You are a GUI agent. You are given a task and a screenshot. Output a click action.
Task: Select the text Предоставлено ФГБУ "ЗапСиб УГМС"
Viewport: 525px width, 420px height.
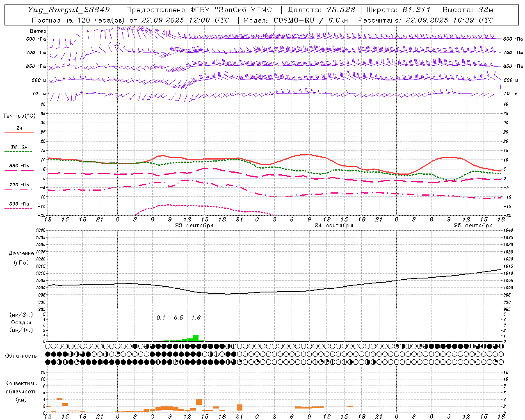tap(201, 10)
